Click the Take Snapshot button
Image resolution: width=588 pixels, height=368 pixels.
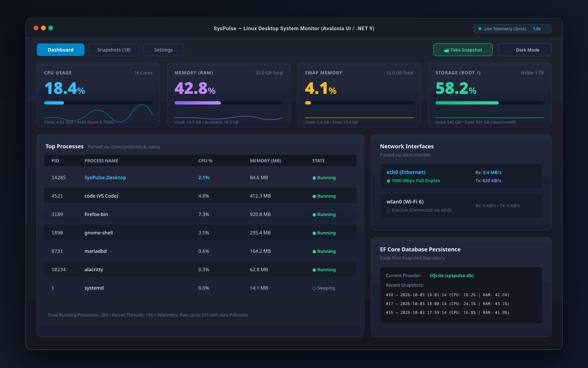463,50
